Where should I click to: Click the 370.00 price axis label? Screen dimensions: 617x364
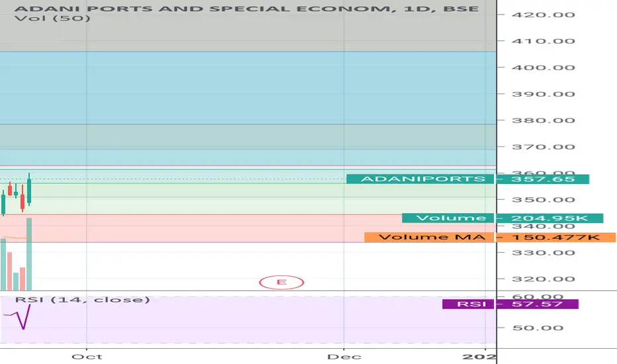(544, 147)
